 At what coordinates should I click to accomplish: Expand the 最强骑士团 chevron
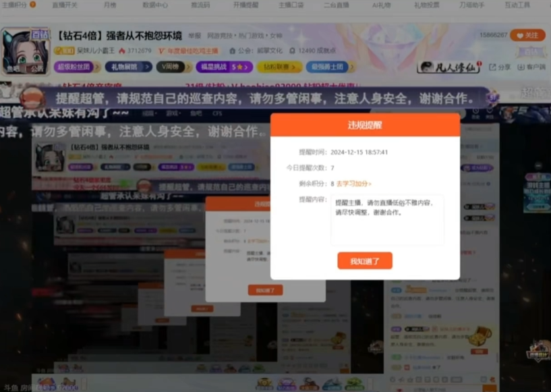(351, 67)
